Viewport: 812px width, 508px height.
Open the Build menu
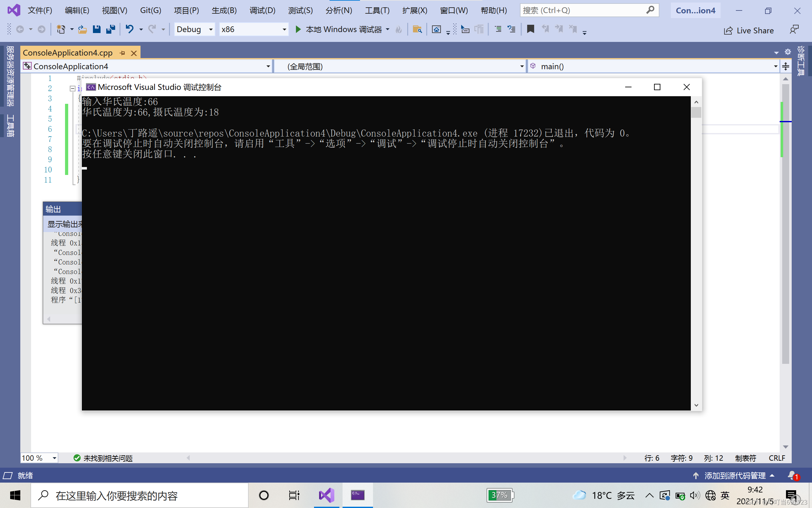224,10
